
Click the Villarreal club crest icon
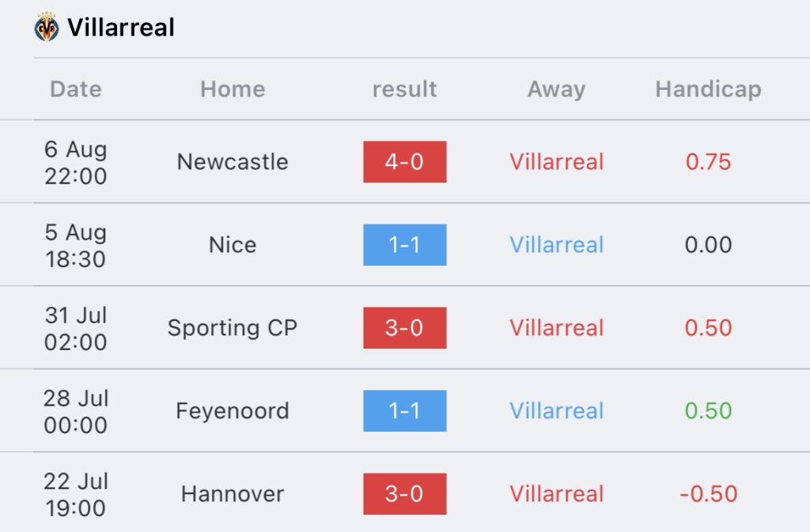click(47, 27)
